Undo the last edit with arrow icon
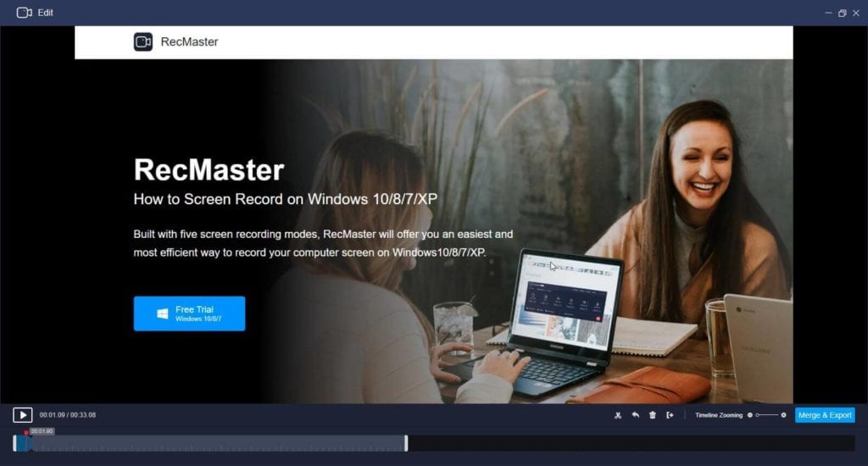Screen dimensions: 868x466 point(636,415)
